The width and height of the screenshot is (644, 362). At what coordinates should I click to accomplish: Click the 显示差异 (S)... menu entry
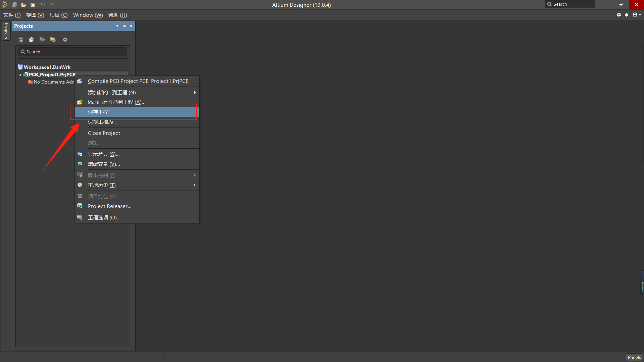[137, 154]
